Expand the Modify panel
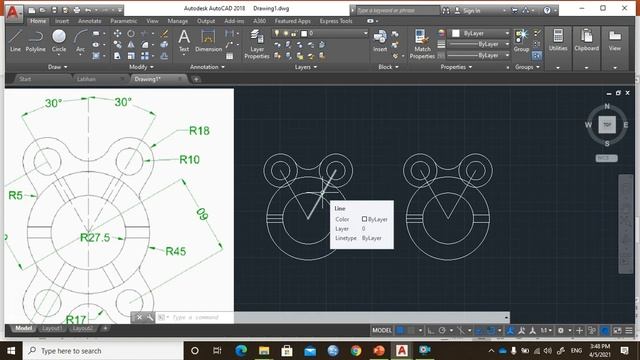640x360 pixels. 141,67
